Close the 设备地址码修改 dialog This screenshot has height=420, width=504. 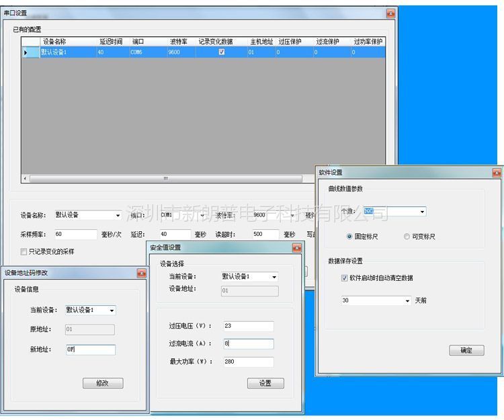[141, 273]
